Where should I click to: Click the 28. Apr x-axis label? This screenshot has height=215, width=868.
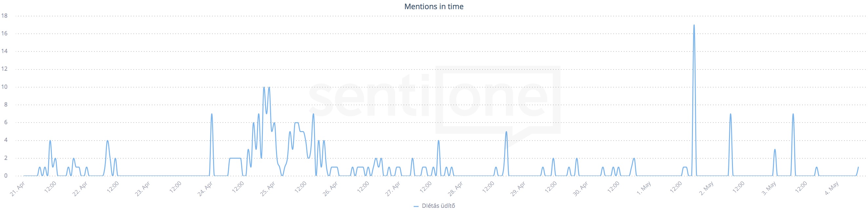456,189
